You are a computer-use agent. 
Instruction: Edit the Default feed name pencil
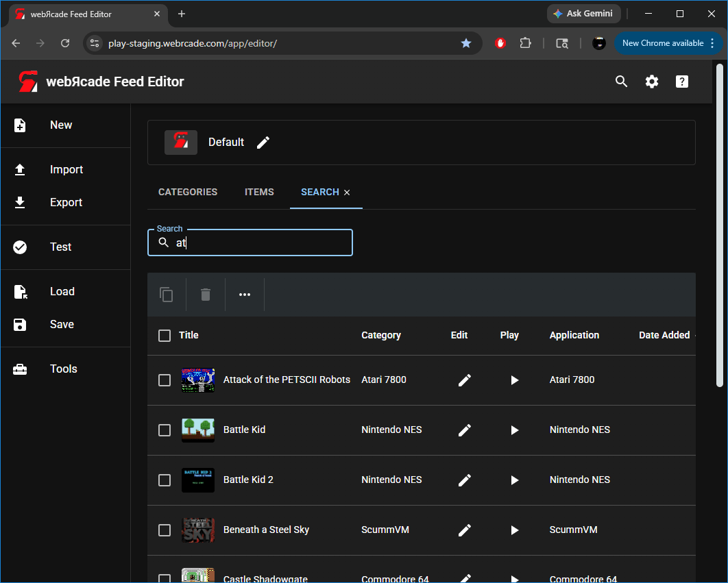(263, 142)
